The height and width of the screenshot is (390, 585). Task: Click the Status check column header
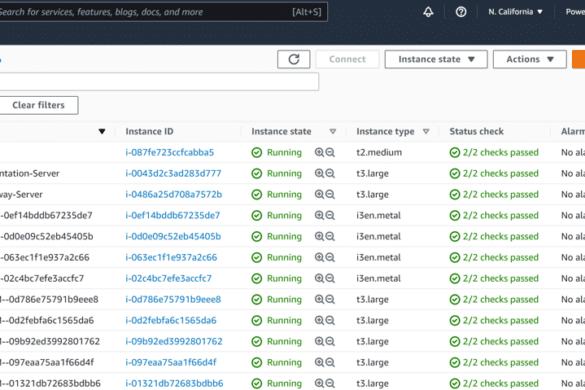click(476, 131)
